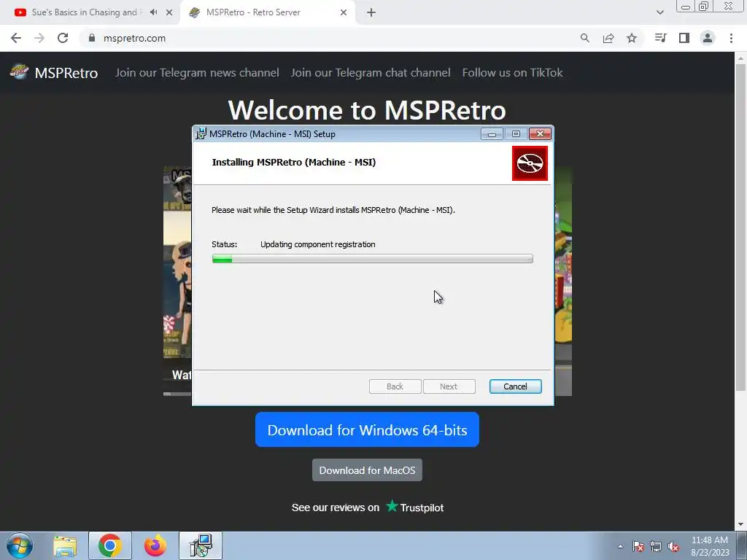Share this page using the share icon
This screenshot has width=747, height=560.
click(x=608, y=38)
